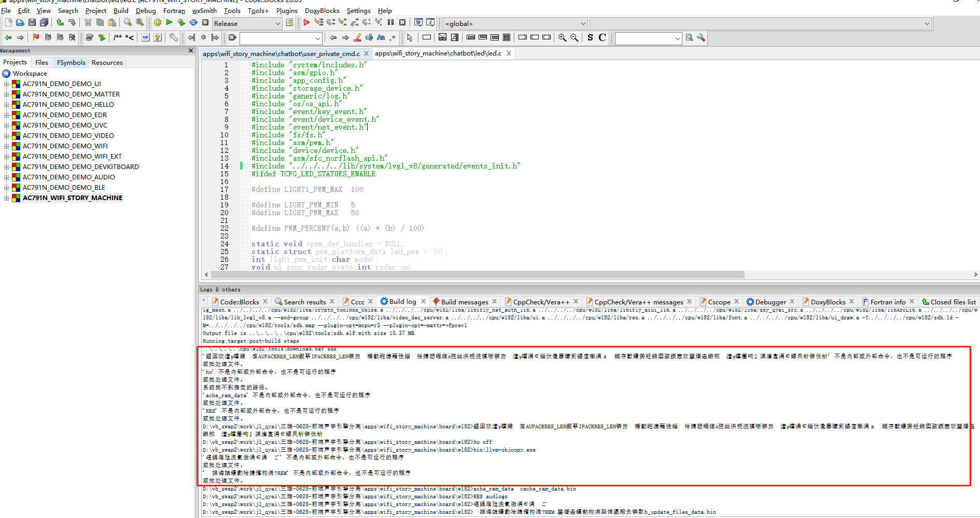This screenshot has height=518, width=980.
Task: Switch to the Build messages tab
Action: [x=464, y=302]
